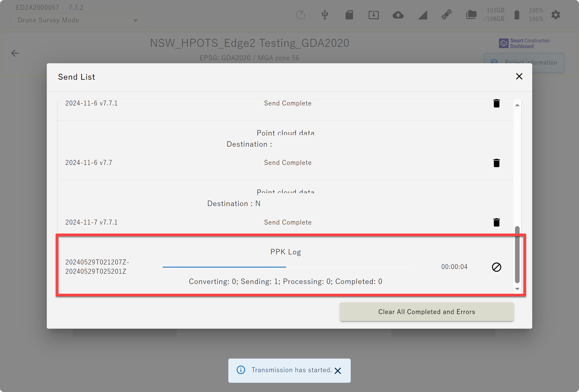This screenshot has width=579, height=392.
Task: Delete the 2024-11-6 v7.7 entry
Action: coord(496,163)
